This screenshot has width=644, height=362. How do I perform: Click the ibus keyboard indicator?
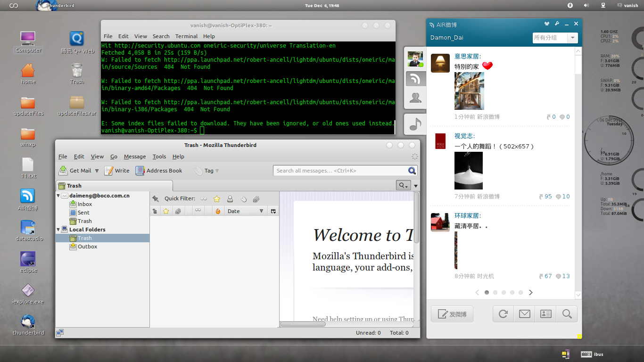(x=592, y=354)
